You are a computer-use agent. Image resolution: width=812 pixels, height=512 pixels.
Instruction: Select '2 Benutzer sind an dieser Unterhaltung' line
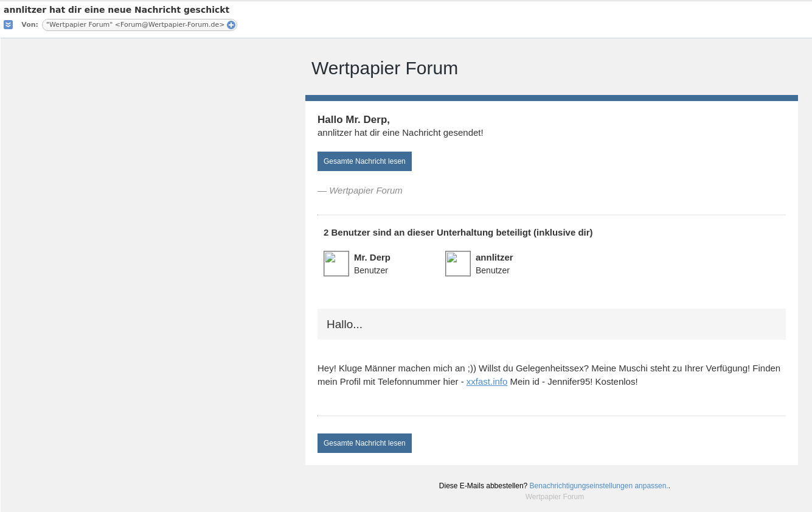pyautogui.click(x=458, y=233)
